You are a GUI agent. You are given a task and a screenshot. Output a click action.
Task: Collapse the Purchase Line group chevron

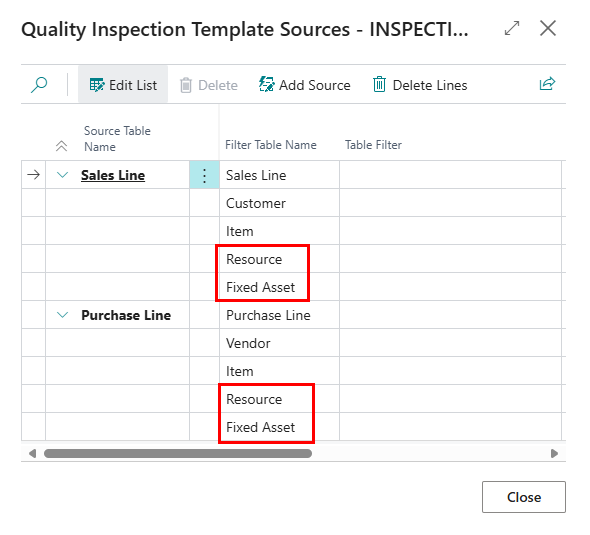62,315
